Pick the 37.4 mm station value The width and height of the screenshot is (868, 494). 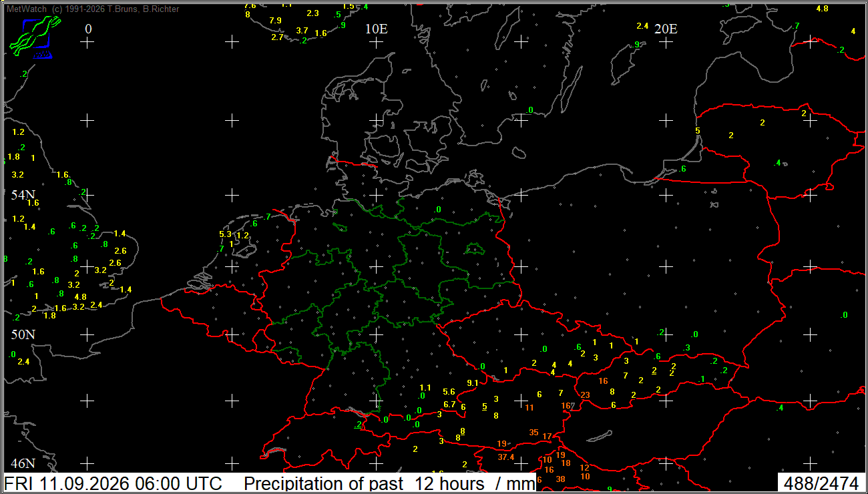(506, 457)
